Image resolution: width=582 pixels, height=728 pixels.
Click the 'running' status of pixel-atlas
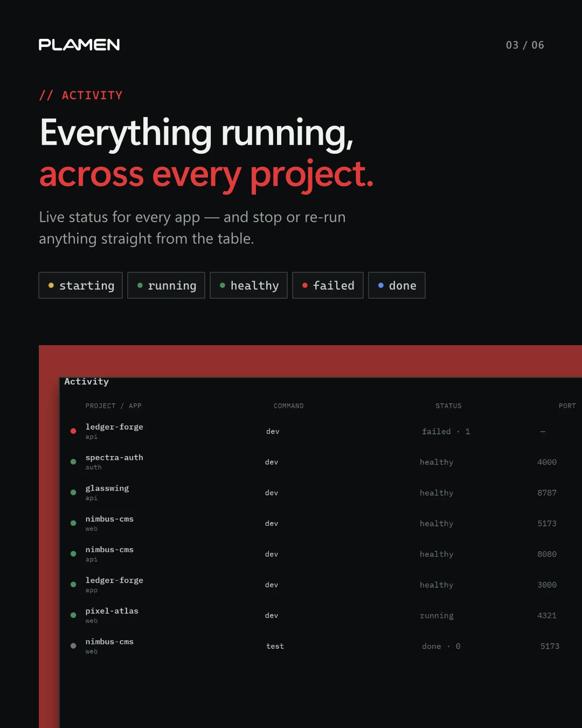pyautogui.click(x=436, y=616)
